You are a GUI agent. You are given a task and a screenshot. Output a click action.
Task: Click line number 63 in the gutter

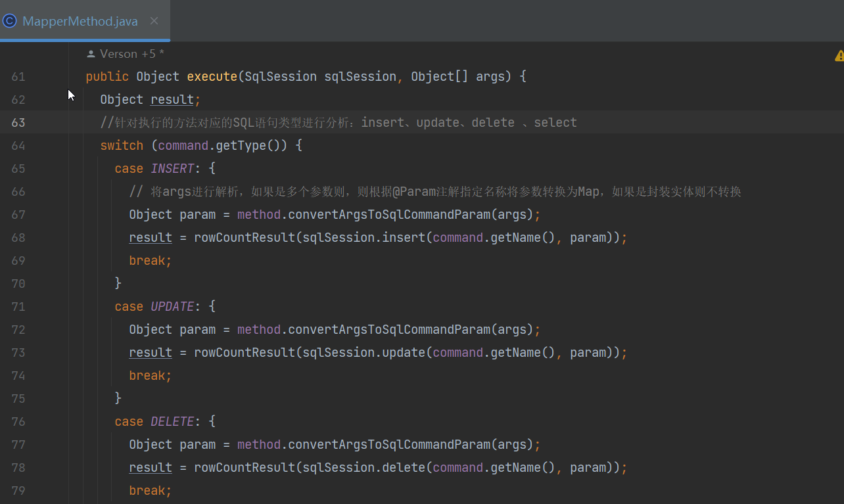(x=18, y=123)
